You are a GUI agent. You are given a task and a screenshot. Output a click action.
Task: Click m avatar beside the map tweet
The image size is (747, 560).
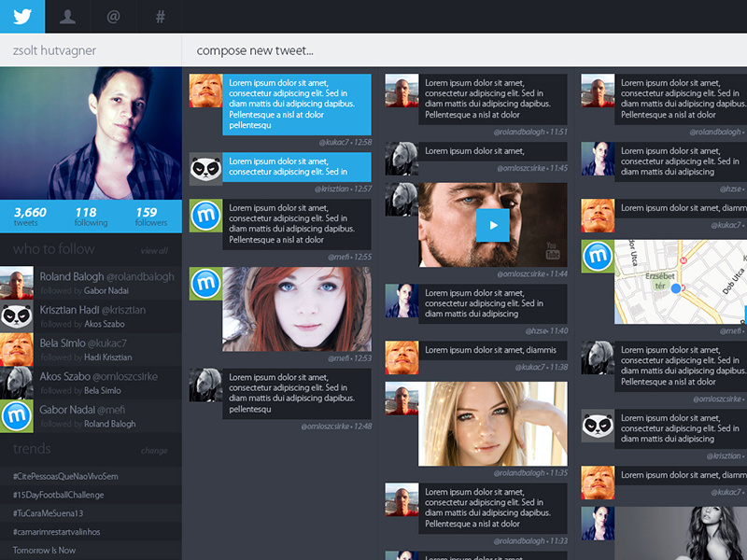(598, 257)
